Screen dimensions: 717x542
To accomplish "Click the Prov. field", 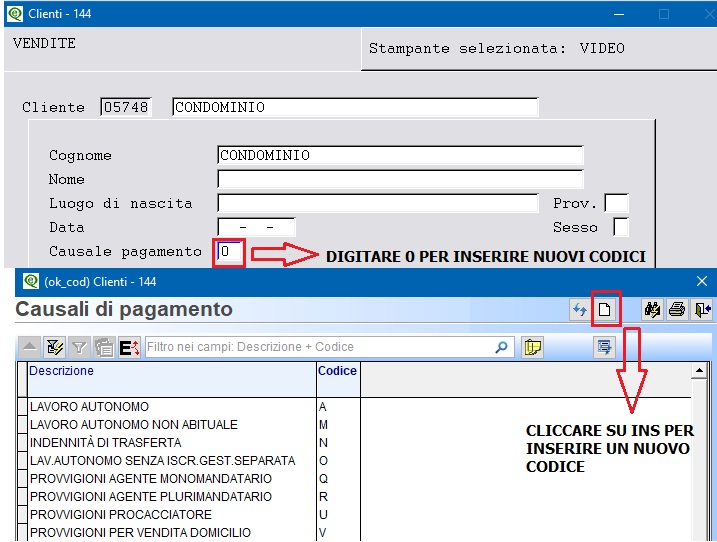I will (x=616, y=203).
